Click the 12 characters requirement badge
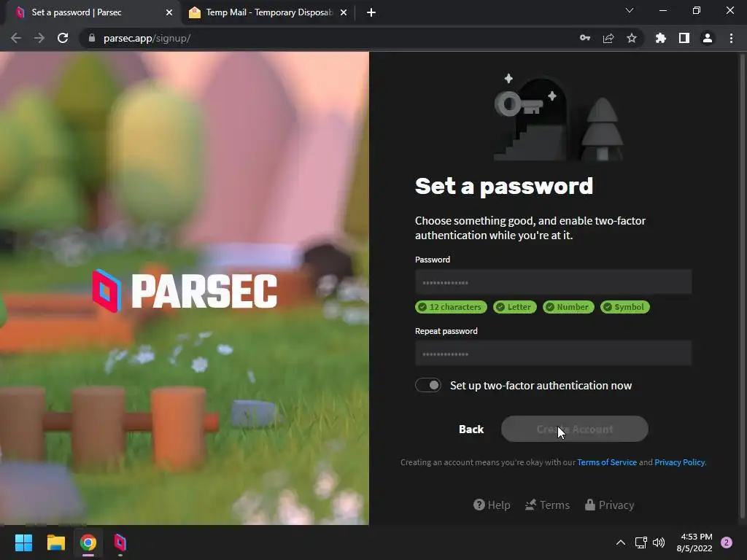 [x=451, y=307]
